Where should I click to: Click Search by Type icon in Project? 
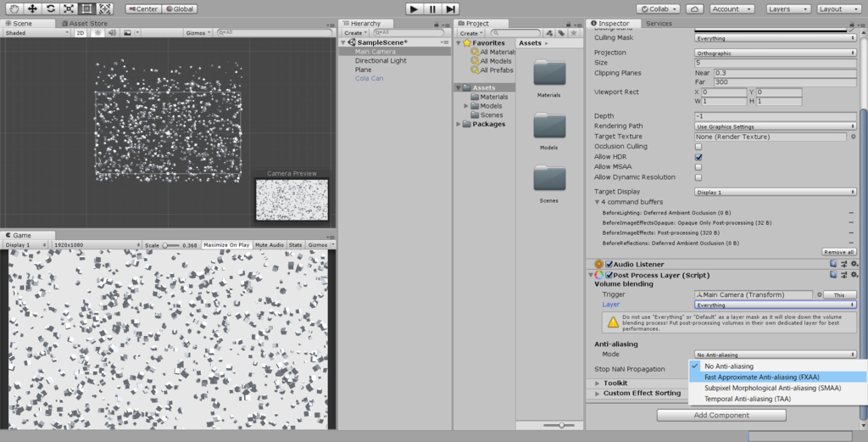(549, 33)
